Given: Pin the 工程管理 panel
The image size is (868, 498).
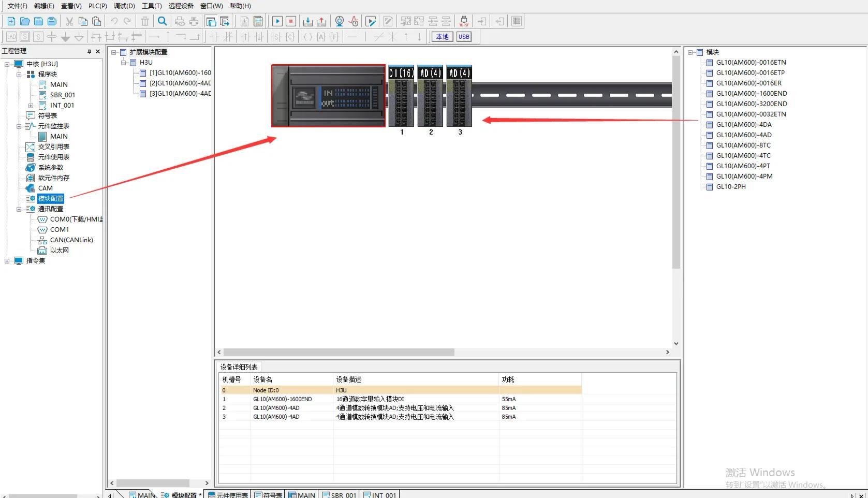Looking at the screenshot, I should (x=89, y=51).
